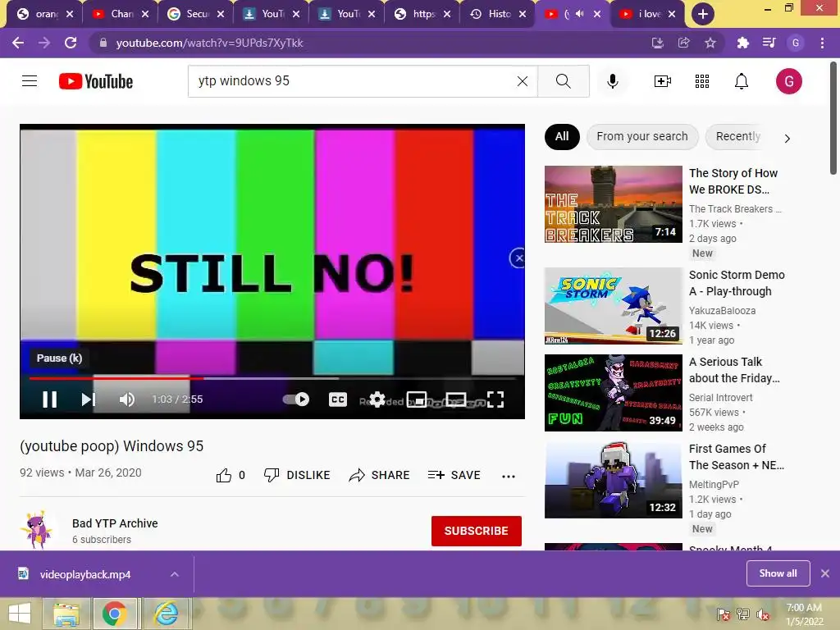Open First Games Of The Season thumbnail
The width and height of the screenshot is (840, 630).
pyautogui.click(x=614, y=480)
